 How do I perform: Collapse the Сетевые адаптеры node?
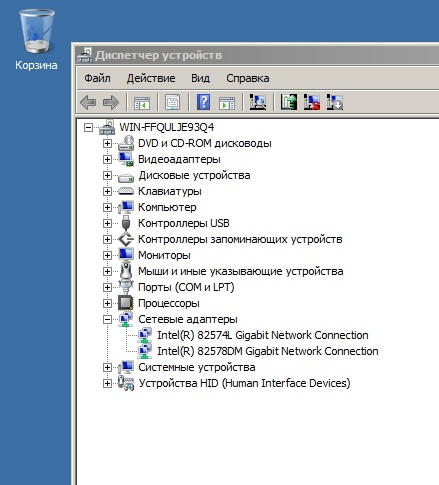(x=107, y=319)
